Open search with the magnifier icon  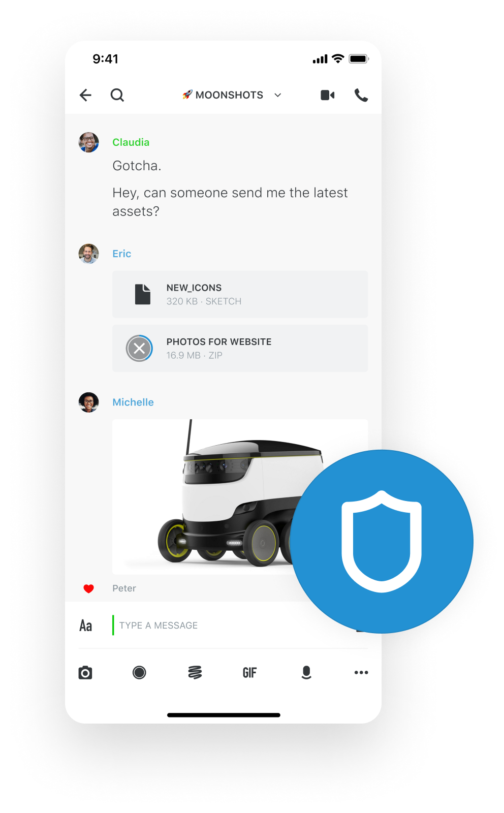[x=117, y=95]
